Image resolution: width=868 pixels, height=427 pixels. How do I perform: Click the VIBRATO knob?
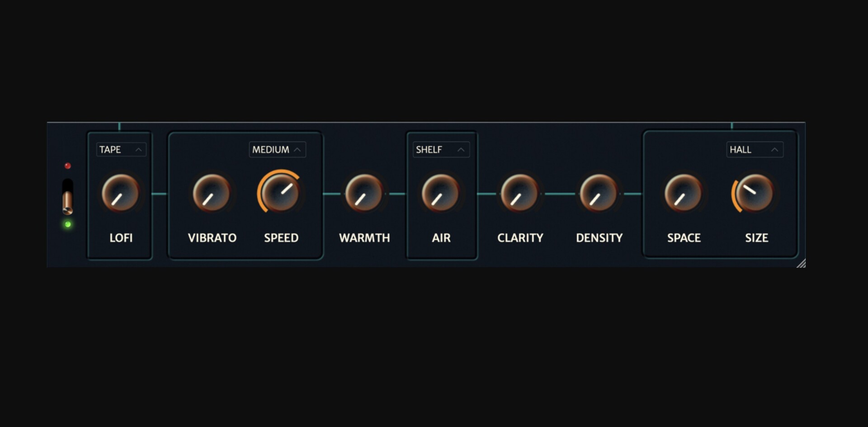tap(211, 193)
